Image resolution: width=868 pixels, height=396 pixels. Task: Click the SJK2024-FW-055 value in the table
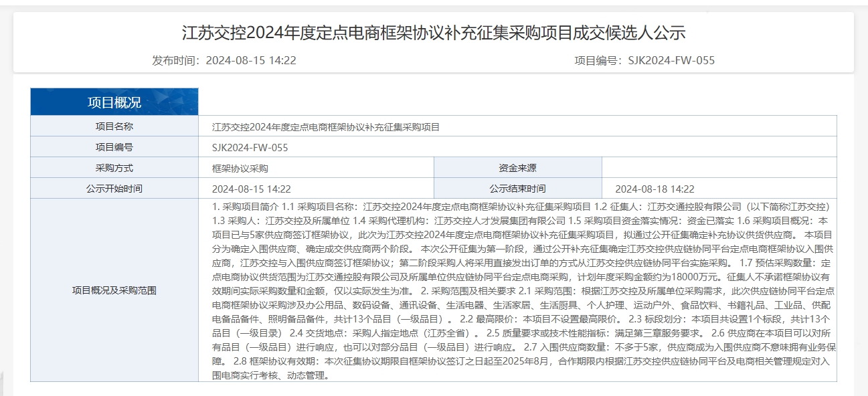(x=250, y=148)
